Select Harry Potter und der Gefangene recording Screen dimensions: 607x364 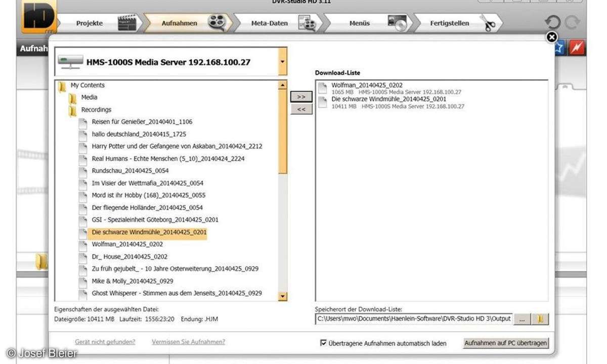tap(177, 146)
